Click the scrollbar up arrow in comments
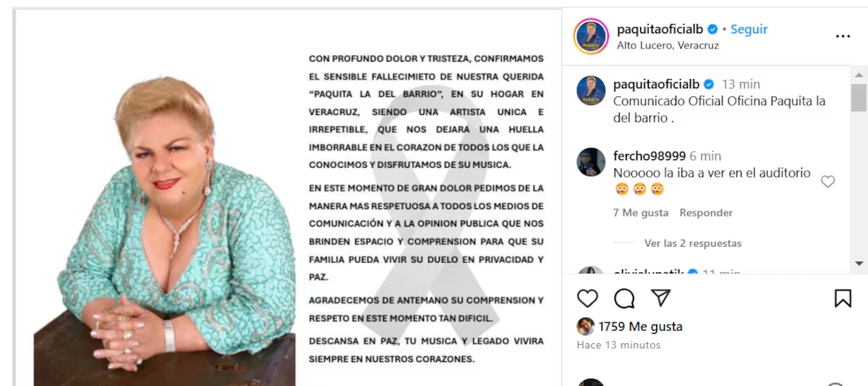This screenshot has height=386, width=868. pos(859,75)
